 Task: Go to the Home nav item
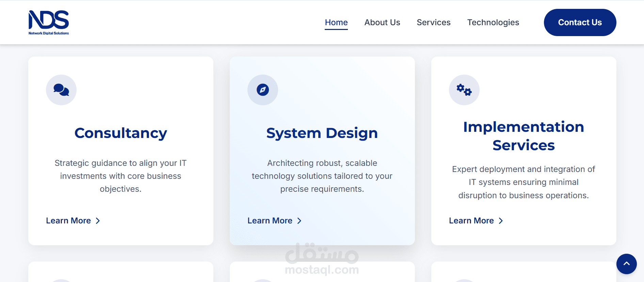336,22
